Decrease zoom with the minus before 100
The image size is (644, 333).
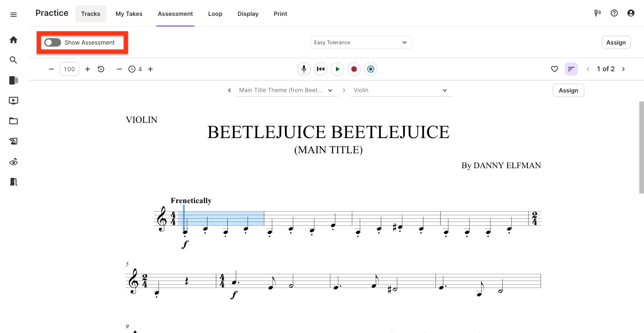[x=51, y=69]
